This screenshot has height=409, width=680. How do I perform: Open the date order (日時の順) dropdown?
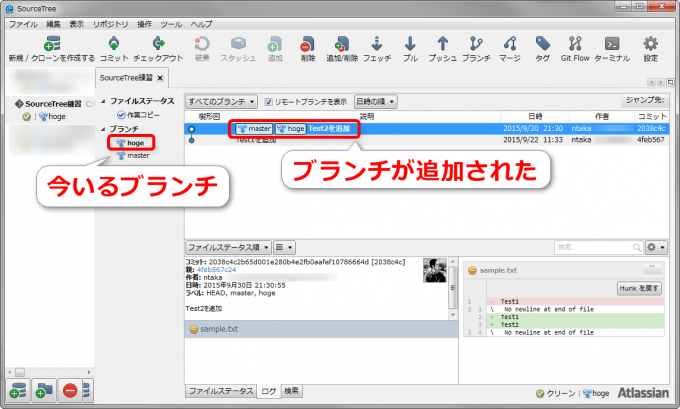pyautogui.click(x=376, y=102)
